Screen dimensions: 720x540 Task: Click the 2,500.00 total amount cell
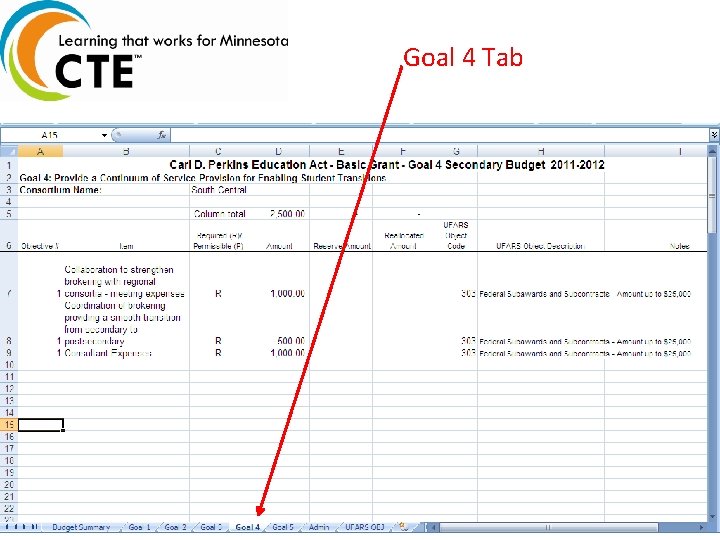coord(278,214)
